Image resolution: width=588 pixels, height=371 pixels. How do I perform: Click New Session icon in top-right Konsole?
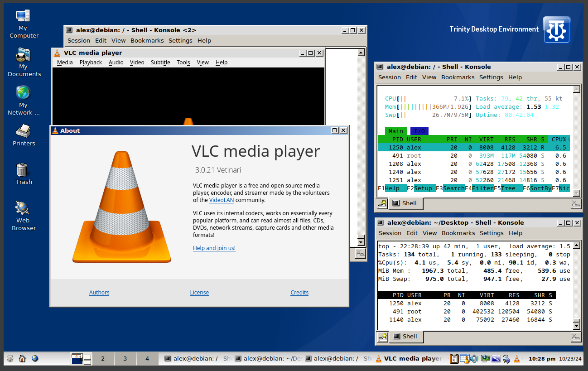(x=382, y=204)
